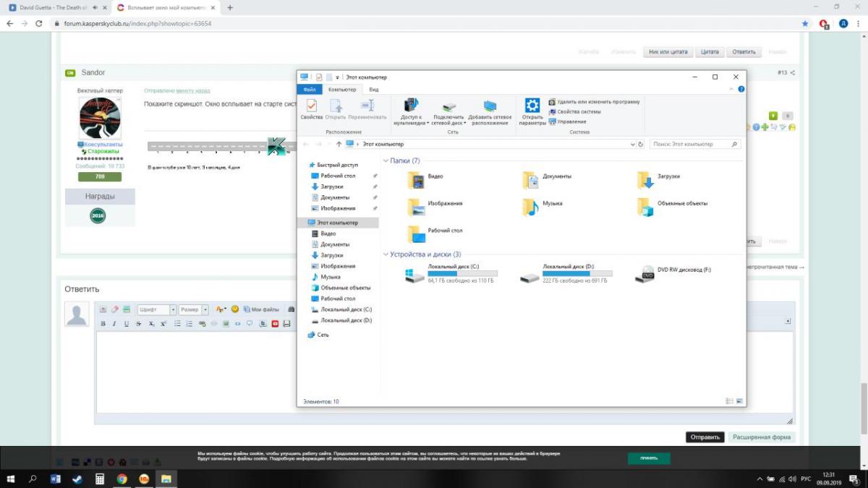Toggle Underline formatting in the reply editor
The height and width of the screenshot is (488, 868).
pyautogui.click(x=127, y=324)
